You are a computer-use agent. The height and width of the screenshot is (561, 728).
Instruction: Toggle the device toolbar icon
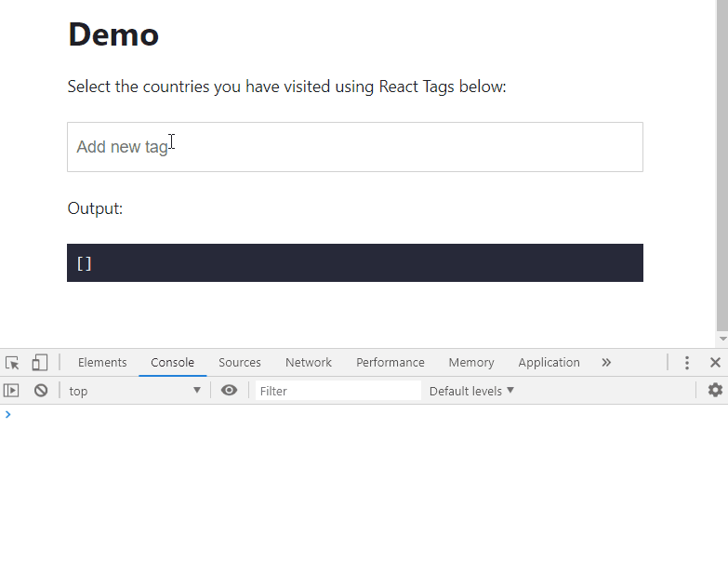(x=40, y=363)
